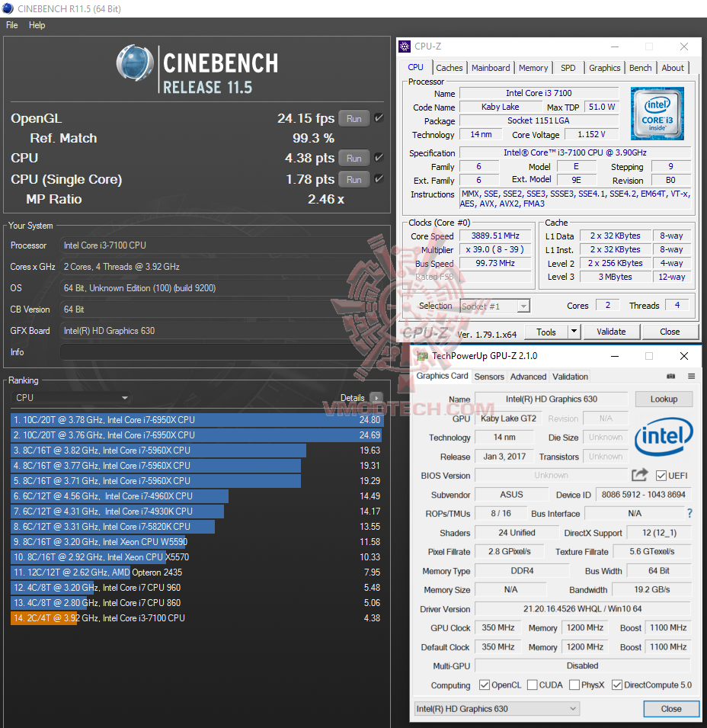
Task: Click the Device ID value in GPU-Z
Action: (x=643, y=495)
